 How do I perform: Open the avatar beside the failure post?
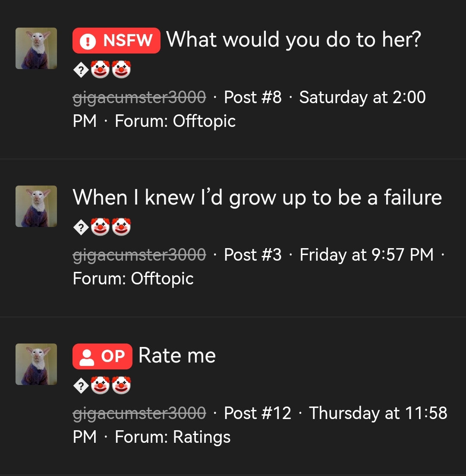(x=36, y=206)
